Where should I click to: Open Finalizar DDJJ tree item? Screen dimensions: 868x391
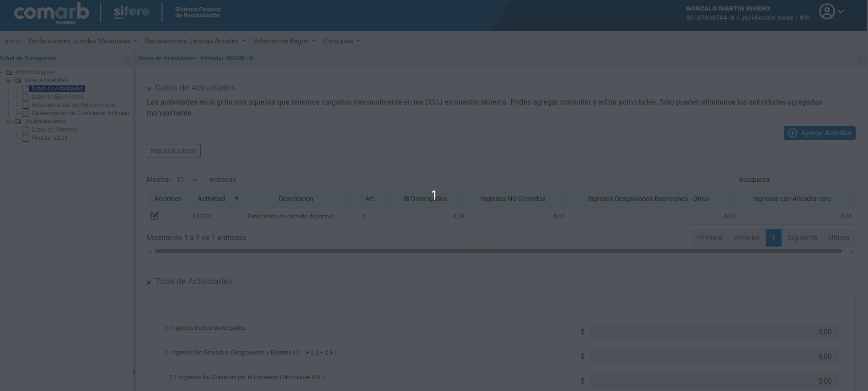pos(49,138)
